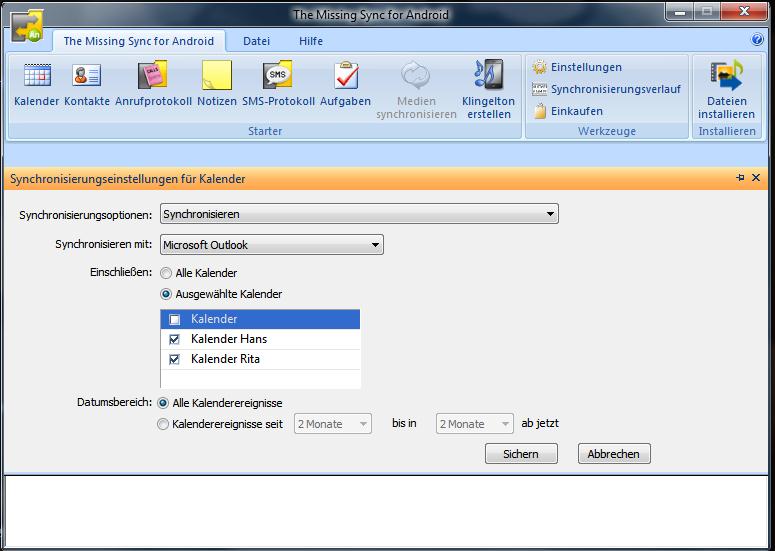
Task: Choose the Kalenderereignisse seit radio option
Action: coord(163,424)
